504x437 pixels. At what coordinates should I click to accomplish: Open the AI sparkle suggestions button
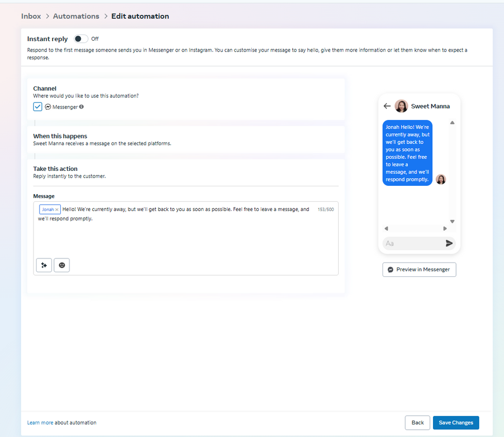click(44, 265)
